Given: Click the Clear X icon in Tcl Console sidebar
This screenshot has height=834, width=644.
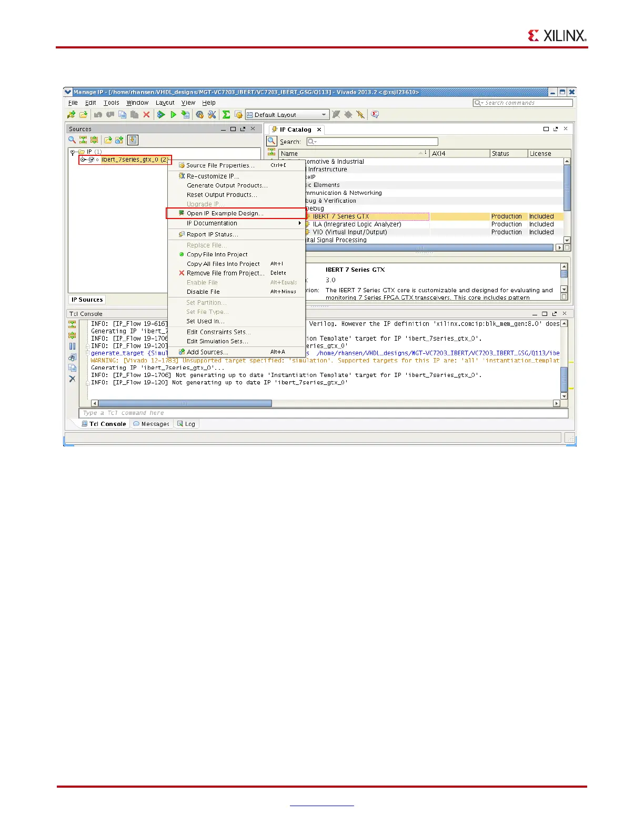Looking at the screenshot, I should (72, 379).
